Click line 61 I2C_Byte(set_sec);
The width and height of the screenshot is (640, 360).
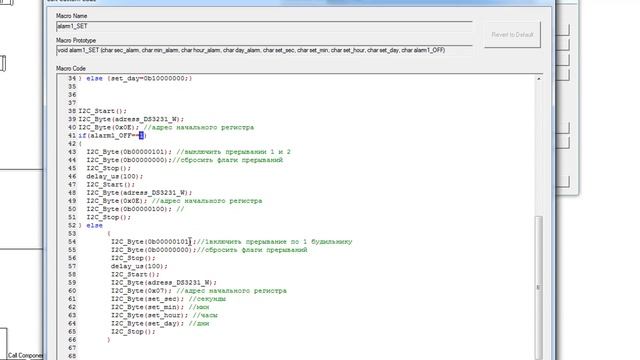pos(147,299)
